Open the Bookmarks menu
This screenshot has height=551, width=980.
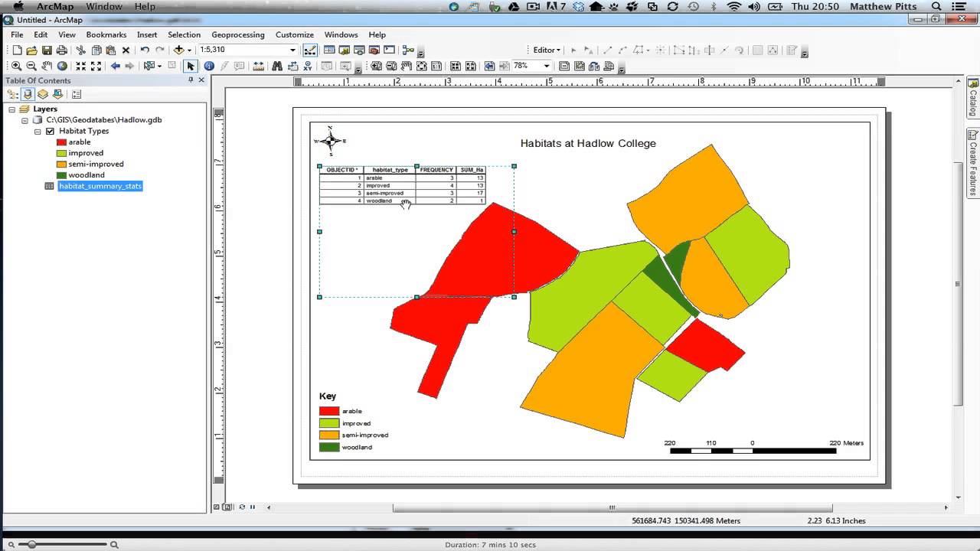coord(106,34)
